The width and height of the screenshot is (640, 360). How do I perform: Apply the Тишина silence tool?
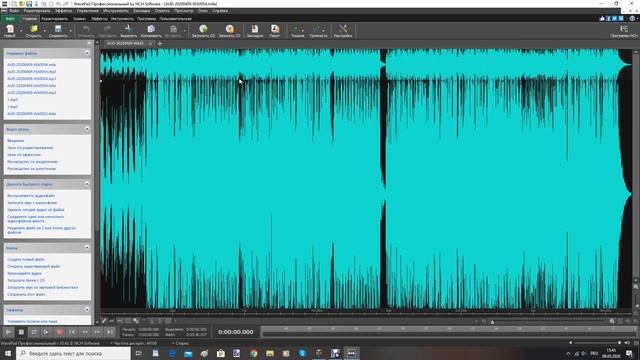[297, 31]
